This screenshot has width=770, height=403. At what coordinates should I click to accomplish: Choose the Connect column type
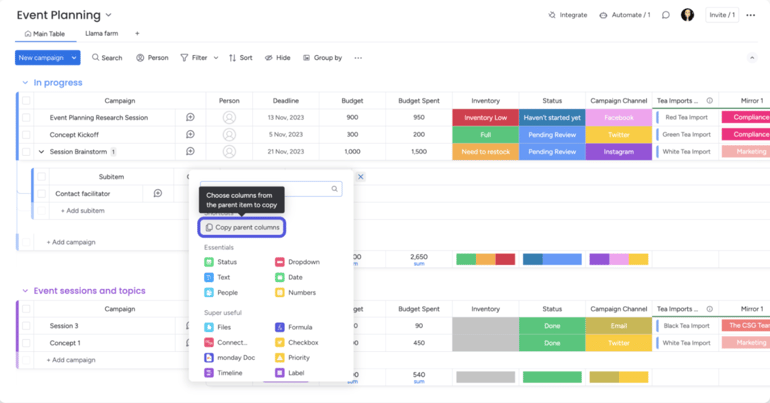225,343
